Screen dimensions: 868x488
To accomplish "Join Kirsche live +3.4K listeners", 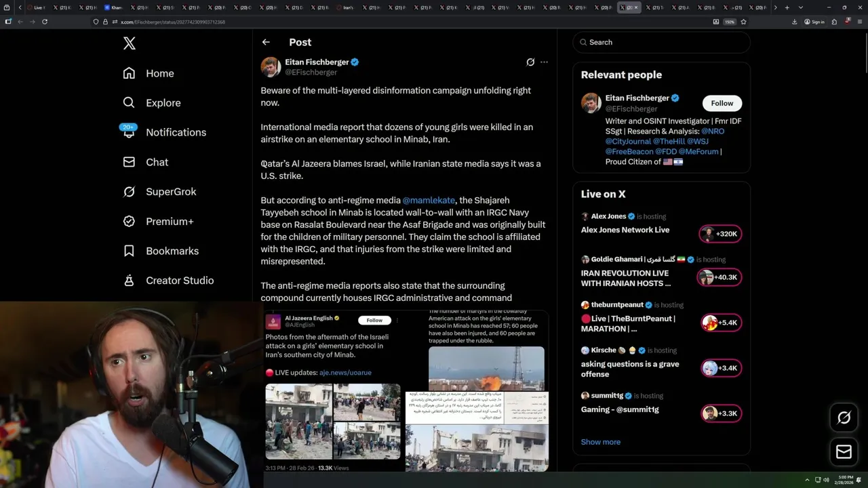I will pyautogui.click(x=722, y=368).
